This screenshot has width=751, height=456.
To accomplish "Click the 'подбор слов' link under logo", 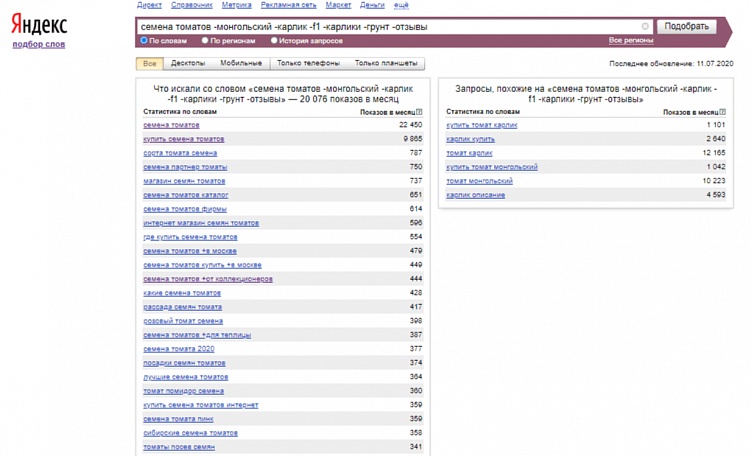I will 39,44.
